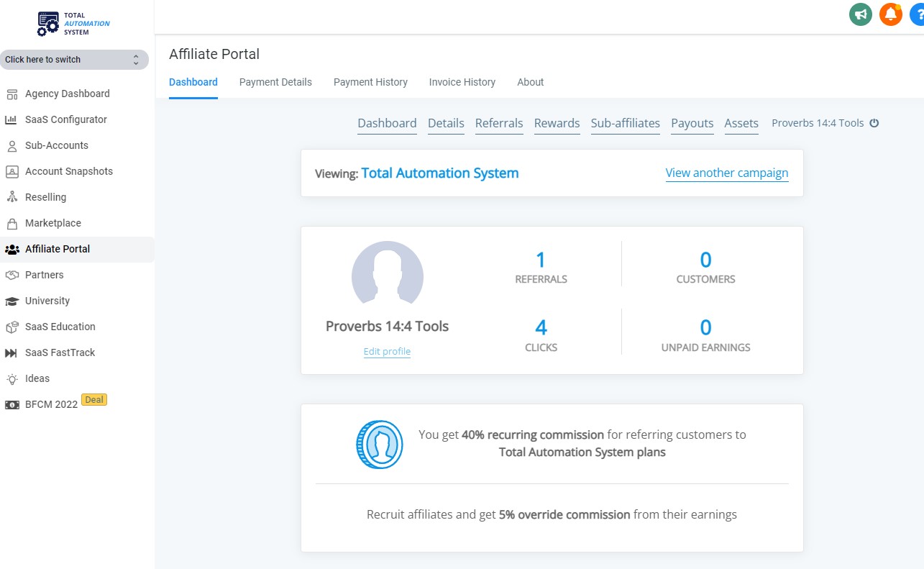This screenshot has width=924, height=569.
Task: Click Total Automation System campaign name
Action: [x=440, y=173]
